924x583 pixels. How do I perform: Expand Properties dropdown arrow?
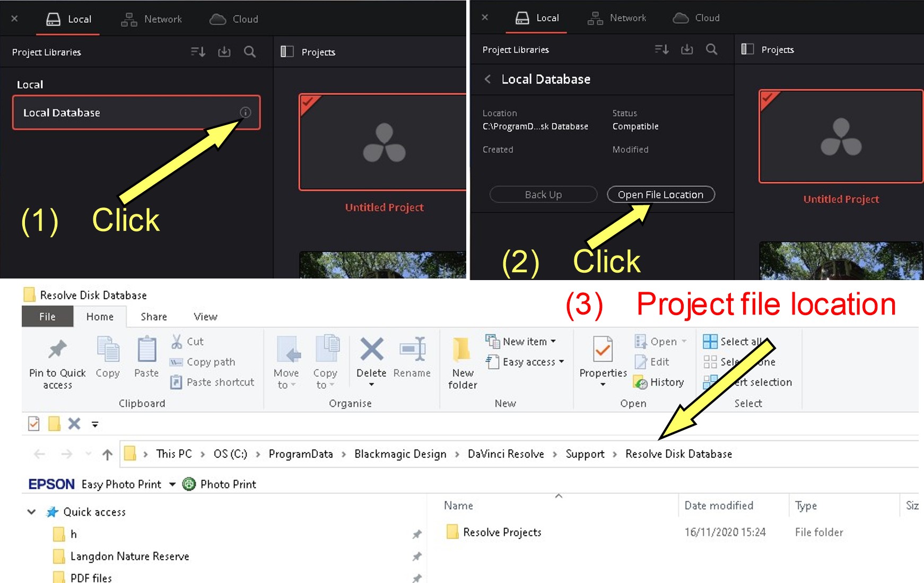603,384
